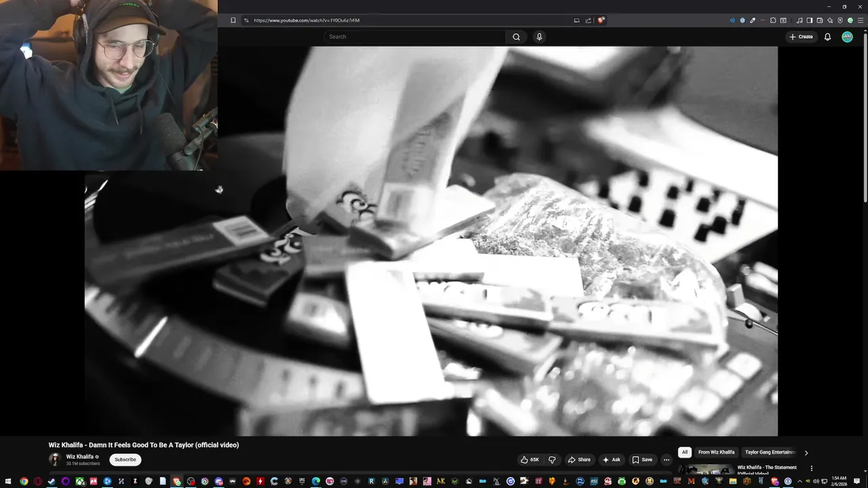Open the YouTube account avatar menu

pyautogui.click(x=847, y=37)
